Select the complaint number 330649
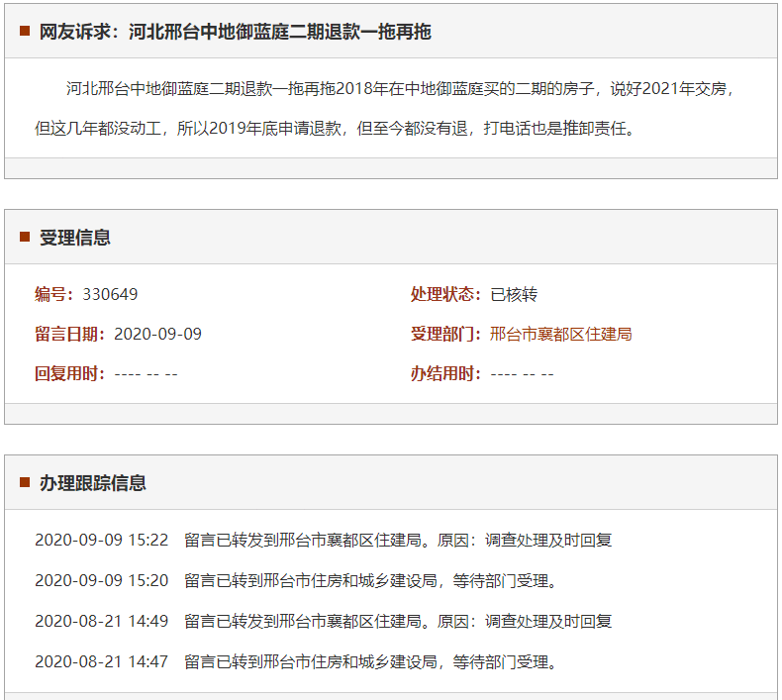Viewport: 782px width, 700px height. point(111,294)
